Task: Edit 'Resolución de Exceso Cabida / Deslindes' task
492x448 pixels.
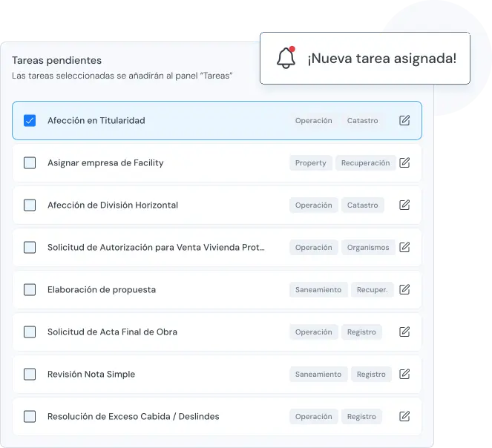Action: [x=404, y=416]
